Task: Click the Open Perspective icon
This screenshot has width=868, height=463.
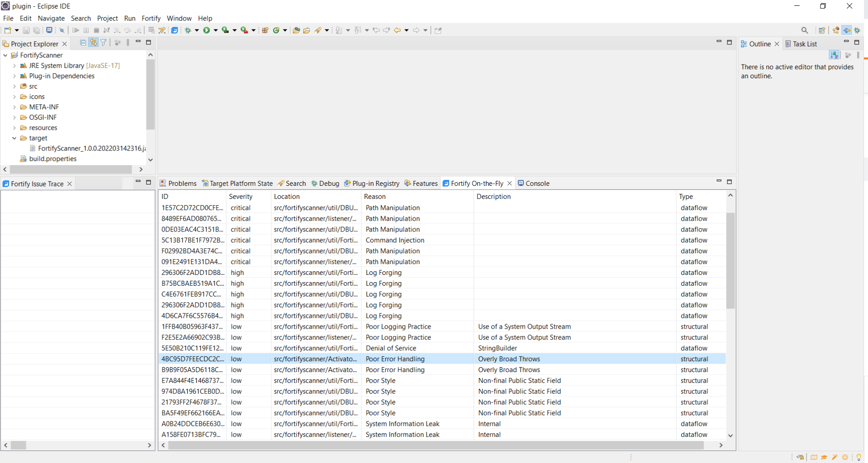Action: tap(822, 30)
